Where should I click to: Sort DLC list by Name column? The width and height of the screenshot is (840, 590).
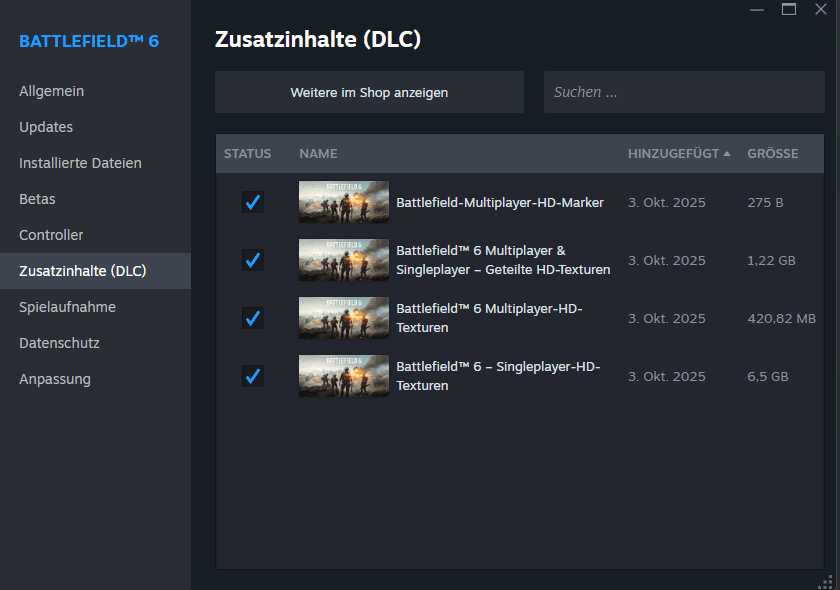[x=318, y=154]
